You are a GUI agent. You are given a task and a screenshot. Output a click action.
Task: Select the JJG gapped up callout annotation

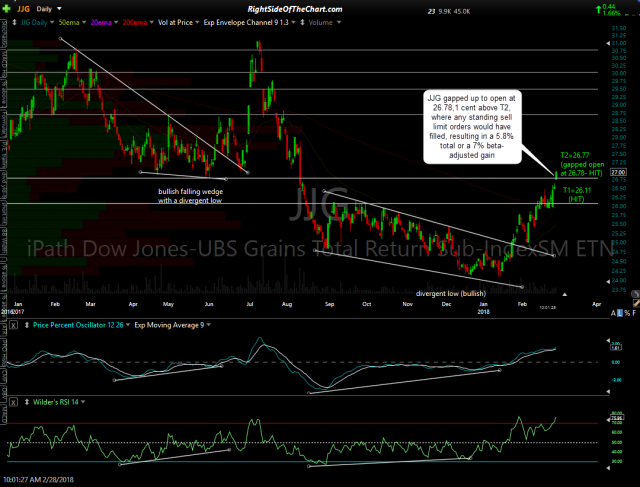pos(472,127)
